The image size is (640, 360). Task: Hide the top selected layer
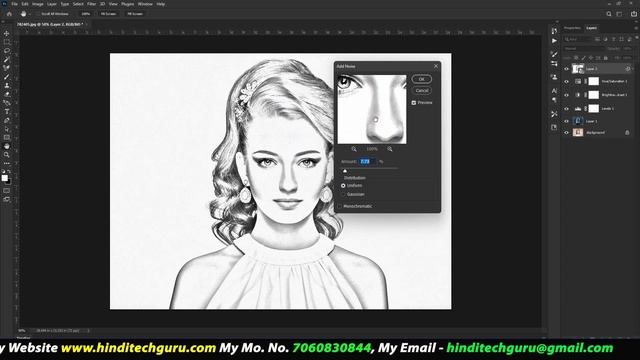pyautogui.click(x=567, y=69)
